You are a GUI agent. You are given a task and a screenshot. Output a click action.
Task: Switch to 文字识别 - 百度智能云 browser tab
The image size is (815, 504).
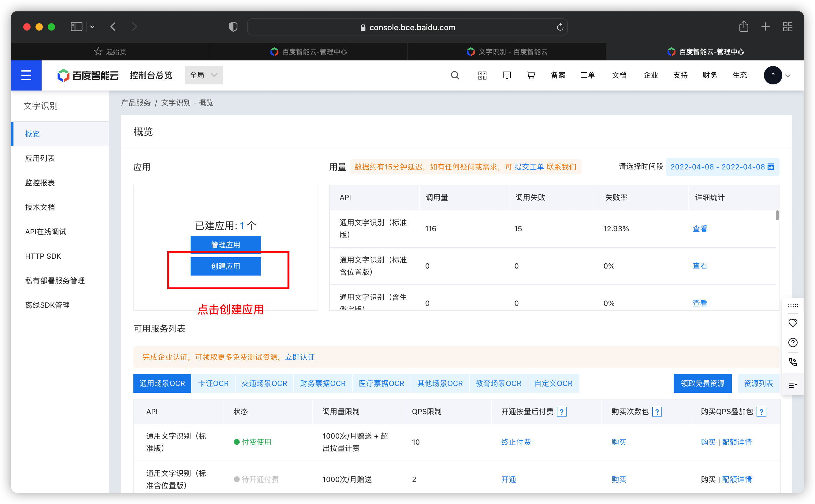[507, 52]
